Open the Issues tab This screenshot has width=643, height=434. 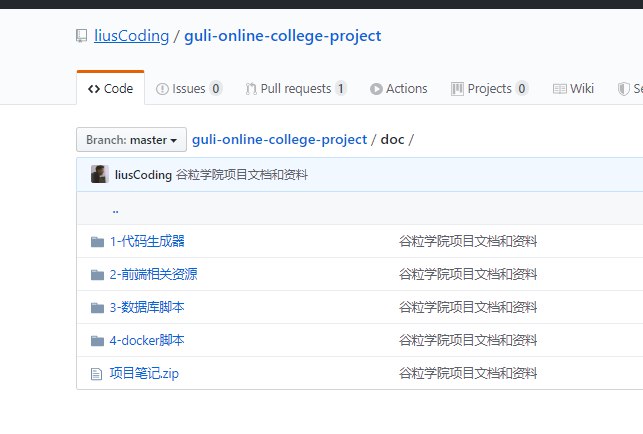189,89
